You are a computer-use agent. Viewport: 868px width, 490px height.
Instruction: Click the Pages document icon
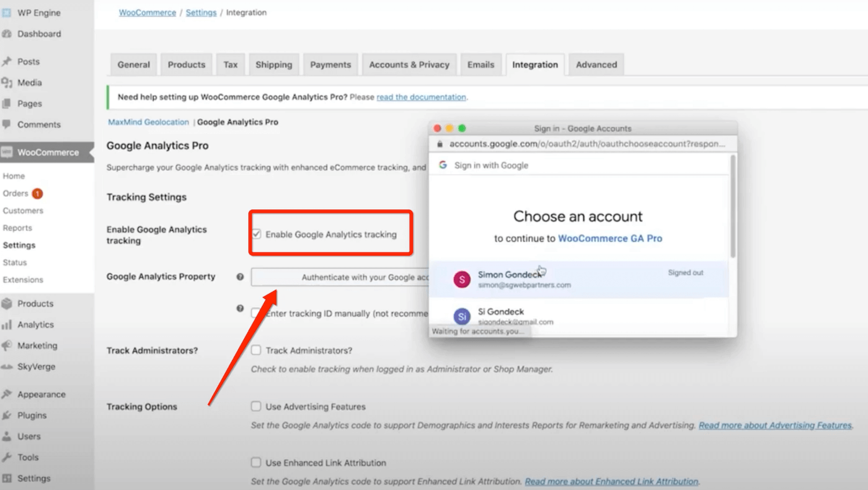coord(7,104)
